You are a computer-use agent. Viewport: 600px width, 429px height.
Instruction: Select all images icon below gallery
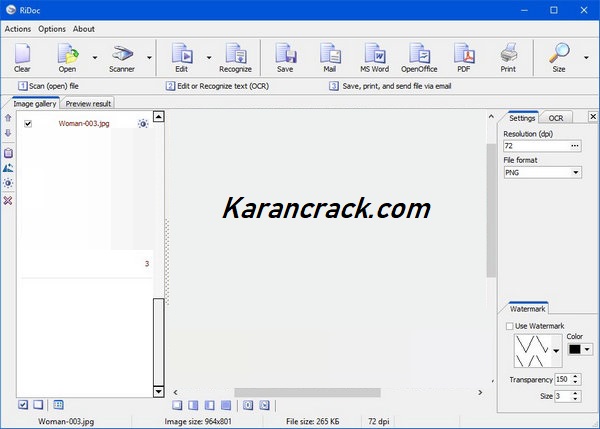click(23, 405)
